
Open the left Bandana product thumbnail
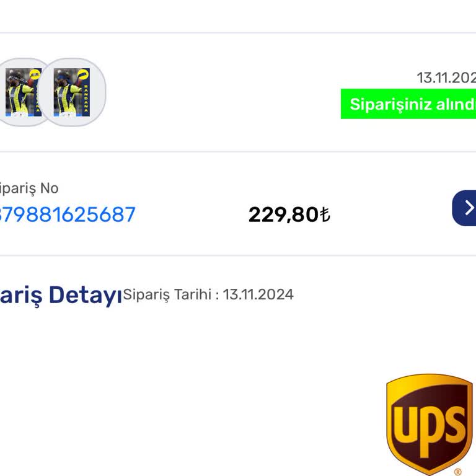coord(22,92)
